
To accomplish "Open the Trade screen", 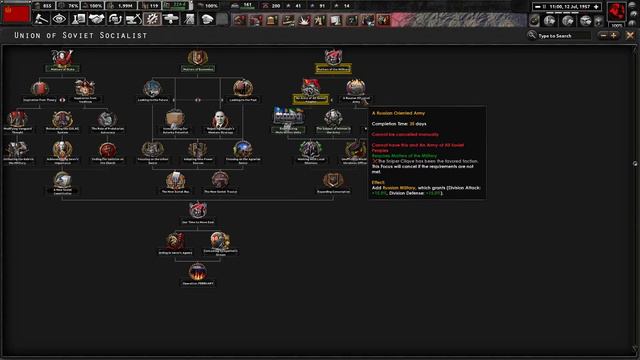I will 115,19.
